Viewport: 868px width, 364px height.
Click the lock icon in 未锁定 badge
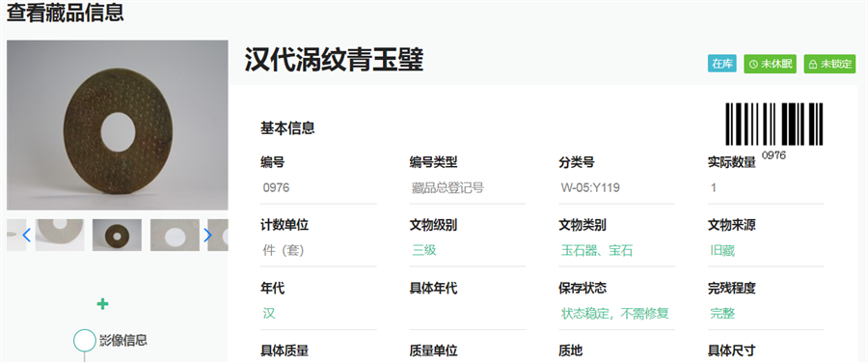[813, 65]
